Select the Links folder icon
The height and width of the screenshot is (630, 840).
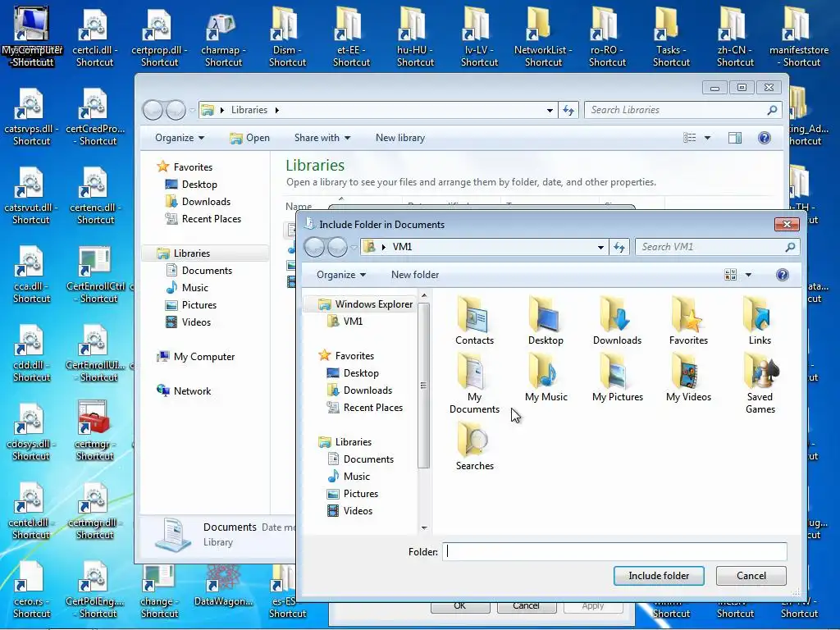point(760,321)
